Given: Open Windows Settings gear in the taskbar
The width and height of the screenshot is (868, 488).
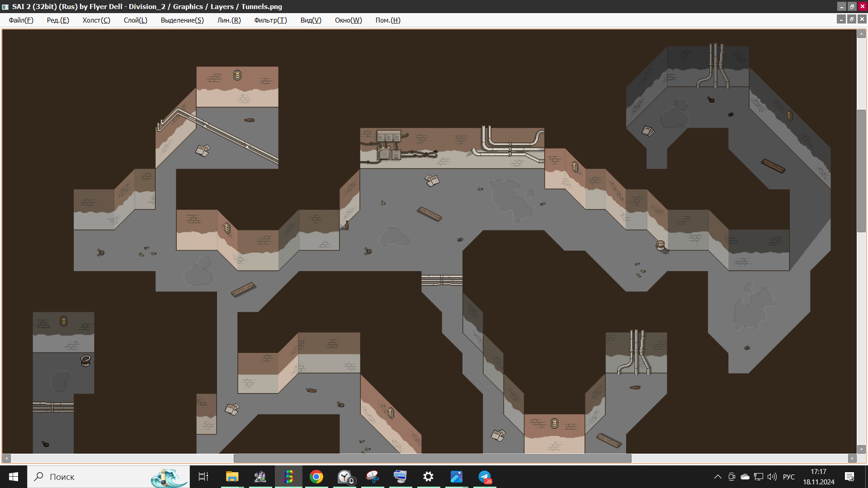Looking at the screenshot, I should [428, 477].
